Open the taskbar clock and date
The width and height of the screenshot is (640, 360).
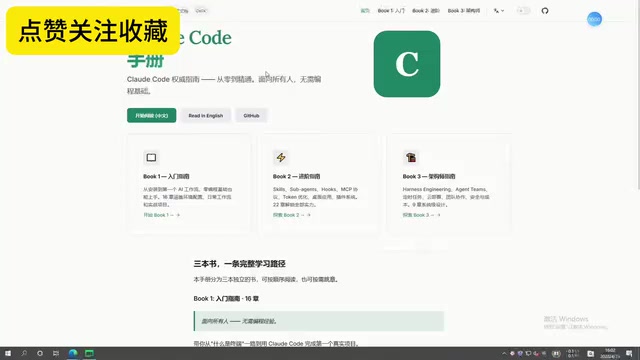[x=610, y=353]
